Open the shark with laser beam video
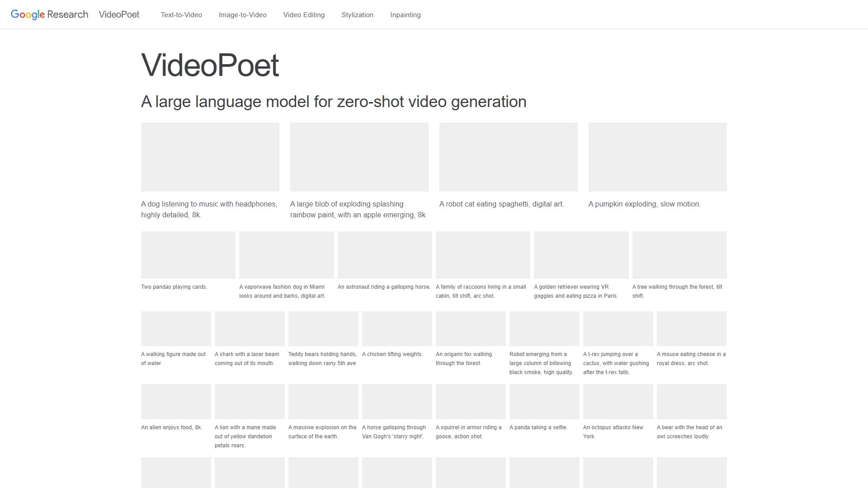The image size is (868, 488). 250,328
